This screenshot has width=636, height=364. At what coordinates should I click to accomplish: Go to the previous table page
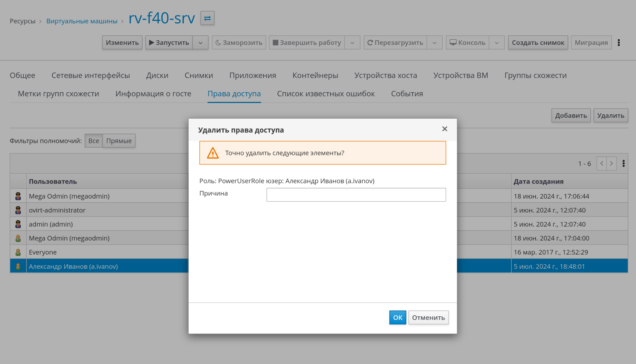602,164
